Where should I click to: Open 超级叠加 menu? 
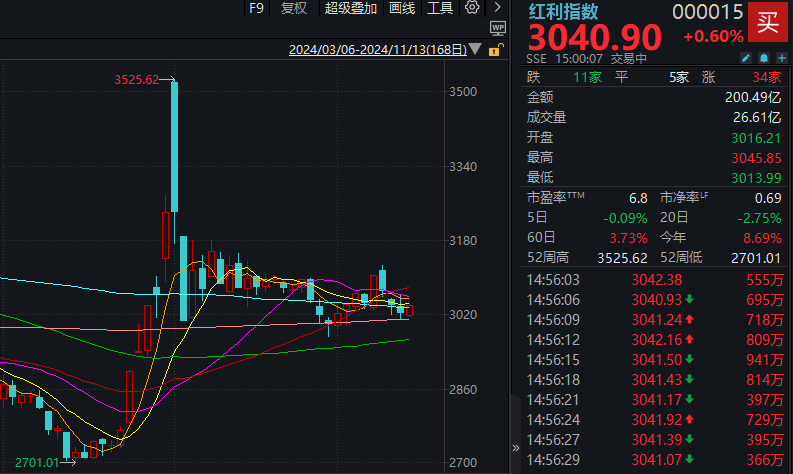point(350,8)
